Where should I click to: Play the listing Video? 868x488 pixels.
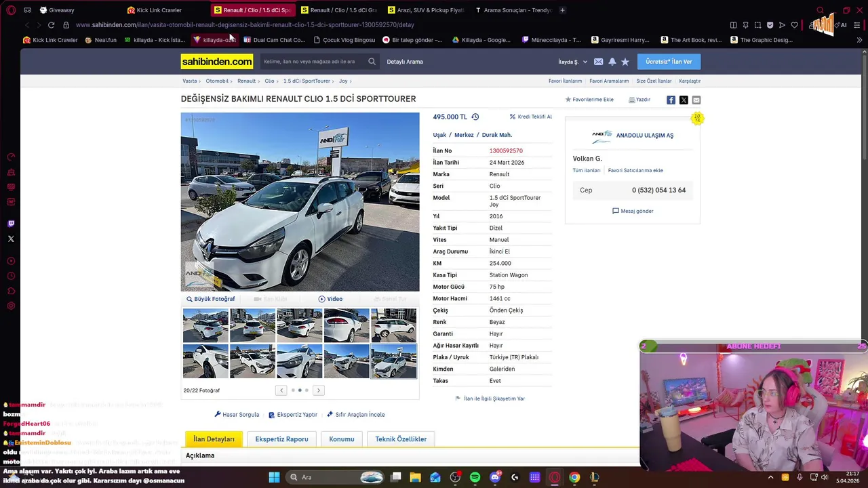point(330,299)
